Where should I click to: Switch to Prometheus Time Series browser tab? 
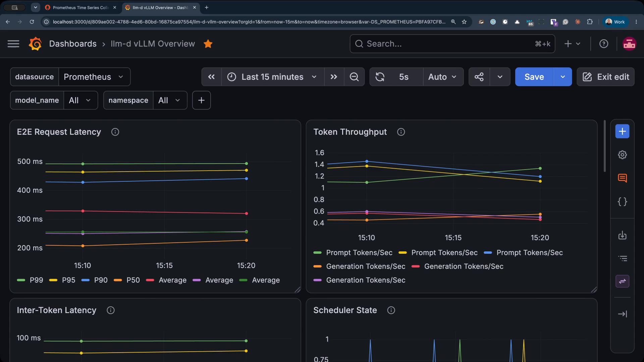pos(80,7)
